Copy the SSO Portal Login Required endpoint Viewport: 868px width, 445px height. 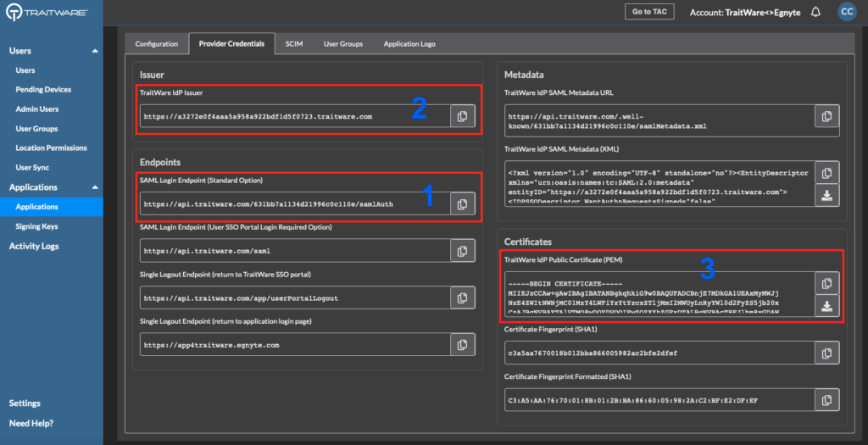coord(462,251)
